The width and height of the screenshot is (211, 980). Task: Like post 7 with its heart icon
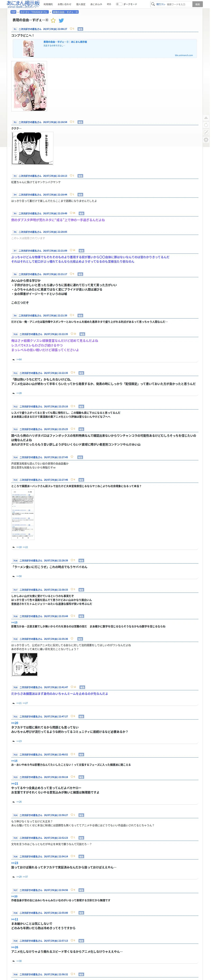coord(71,251)
